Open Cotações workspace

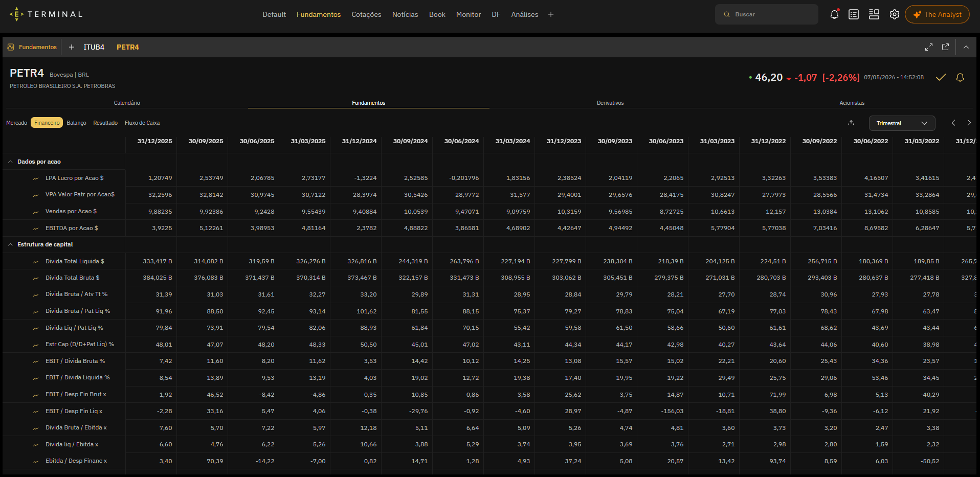point(366,14)
